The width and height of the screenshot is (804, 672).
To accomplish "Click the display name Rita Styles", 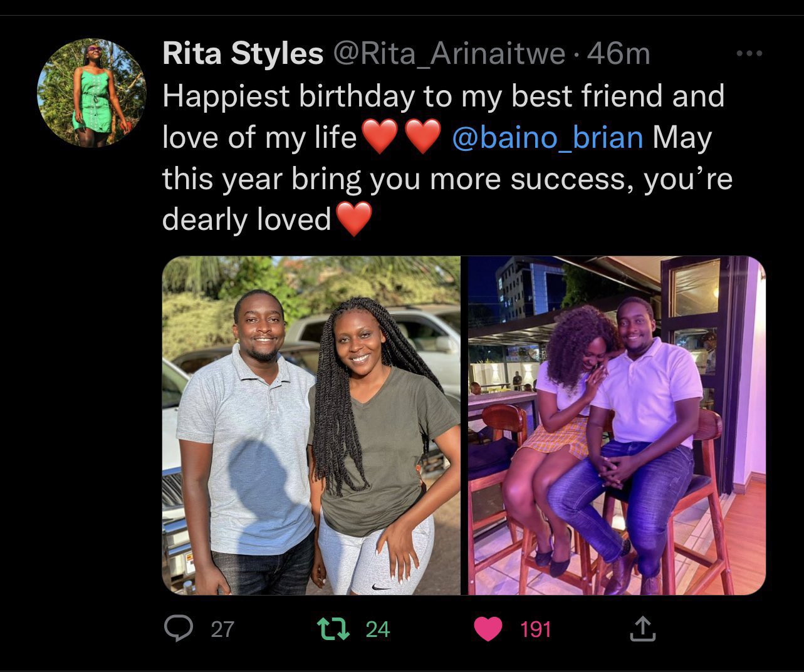I will [x=243, y=54].
